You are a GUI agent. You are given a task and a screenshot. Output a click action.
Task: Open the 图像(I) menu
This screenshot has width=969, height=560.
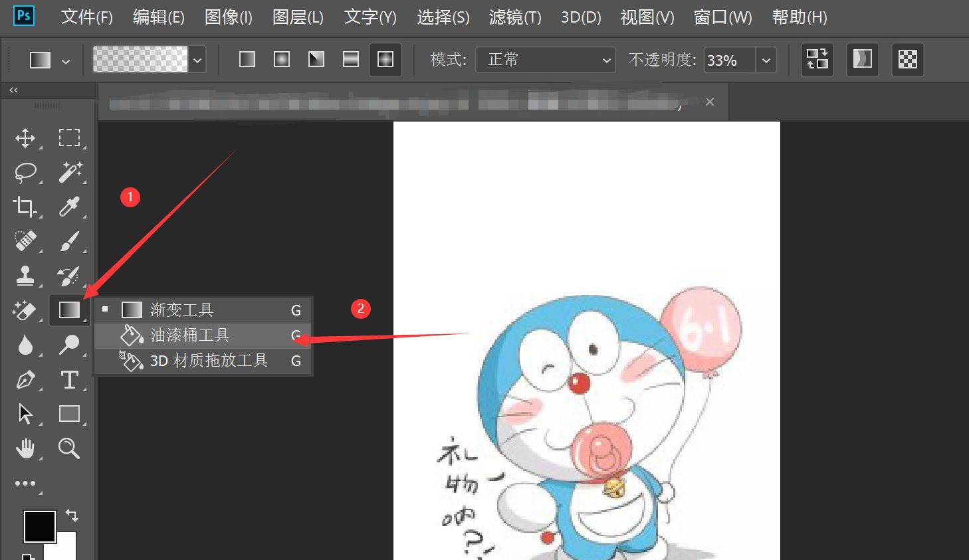(229, 17)
